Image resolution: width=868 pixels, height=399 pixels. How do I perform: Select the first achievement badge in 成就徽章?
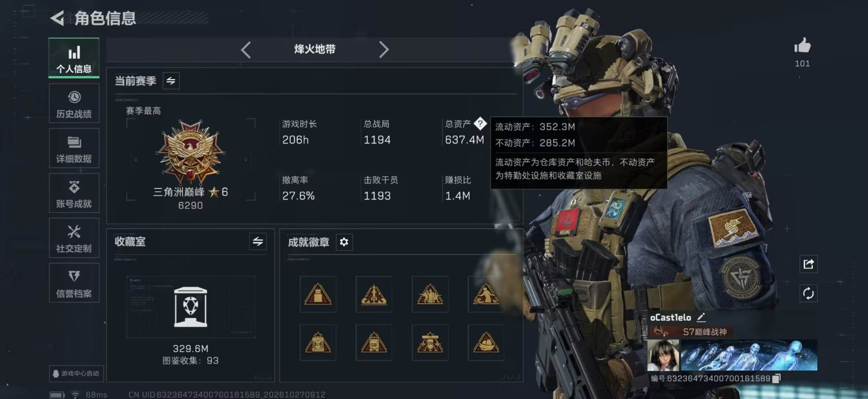point(318,294)
